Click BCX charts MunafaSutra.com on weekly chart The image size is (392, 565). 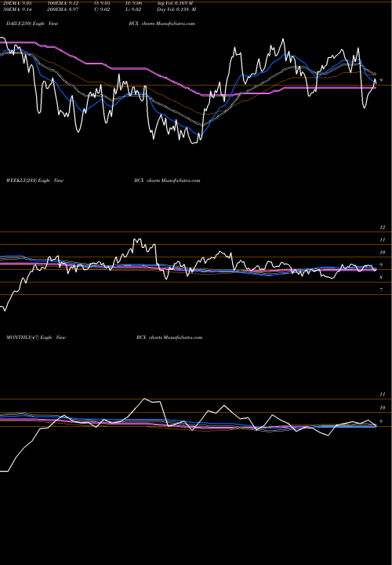coord(167,180)
